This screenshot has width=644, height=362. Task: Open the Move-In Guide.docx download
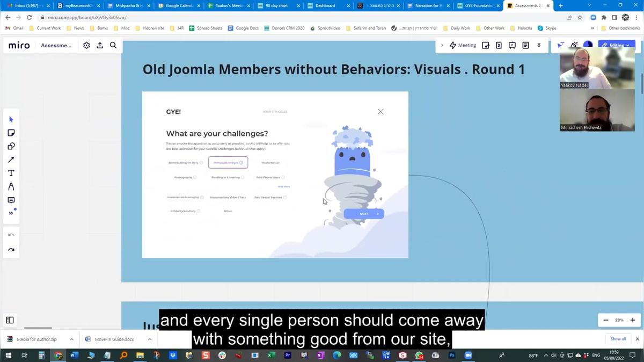[114, 339]
